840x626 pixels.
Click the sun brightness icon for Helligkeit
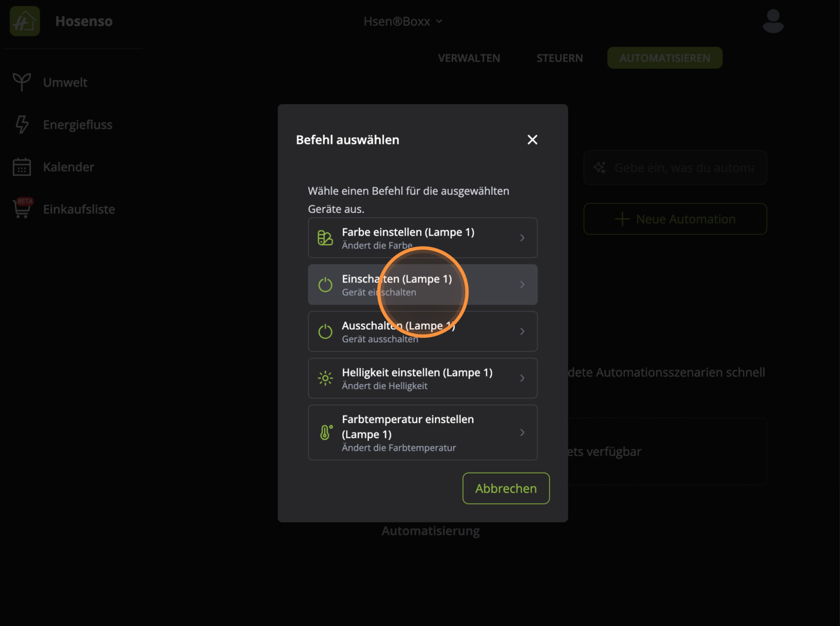(325, 378)
